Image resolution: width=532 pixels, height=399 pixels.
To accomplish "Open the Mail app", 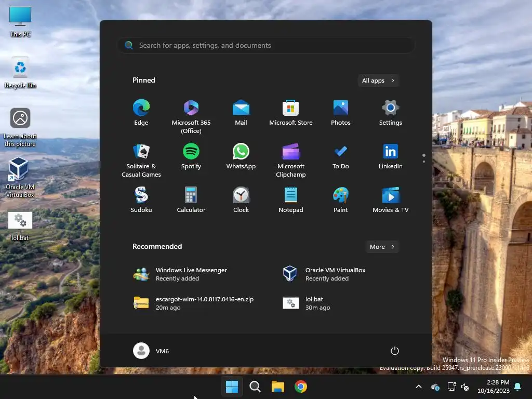I will point(241,112).
